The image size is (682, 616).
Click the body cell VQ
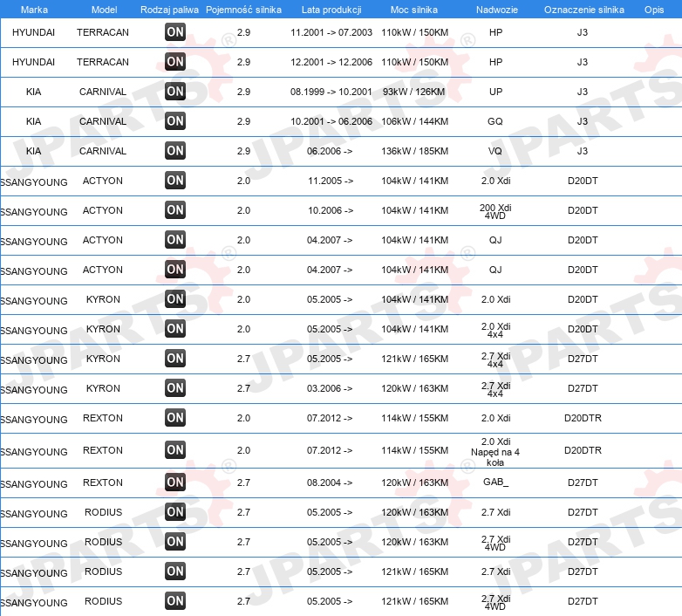pos(495,151)
